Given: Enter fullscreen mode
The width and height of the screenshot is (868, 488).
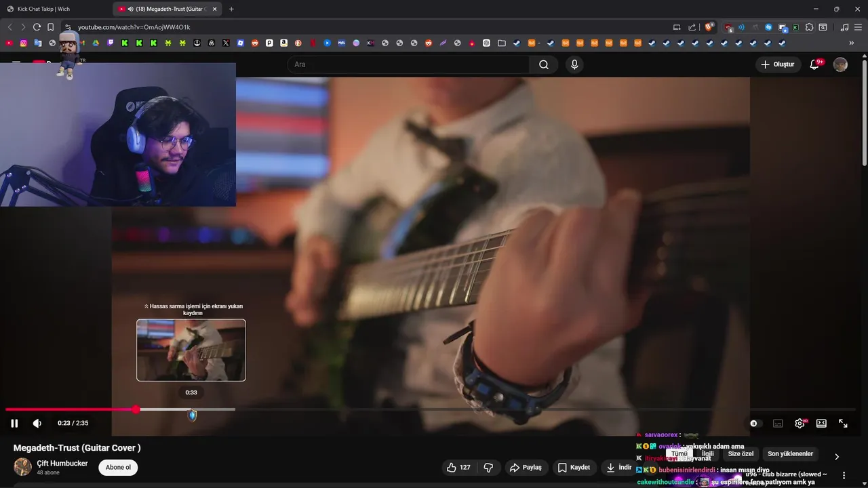Looking at the screenshot, I should [843, 423].
